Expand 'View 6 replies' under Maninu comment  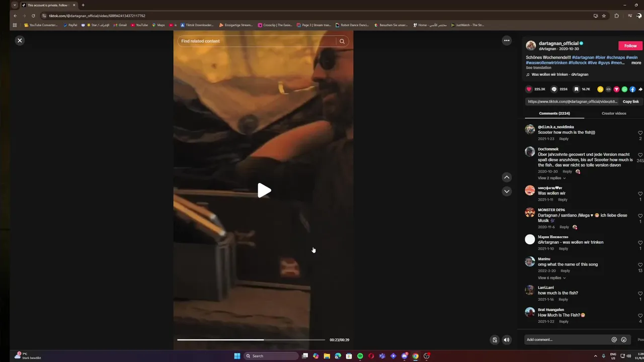(x=551, y=278)
